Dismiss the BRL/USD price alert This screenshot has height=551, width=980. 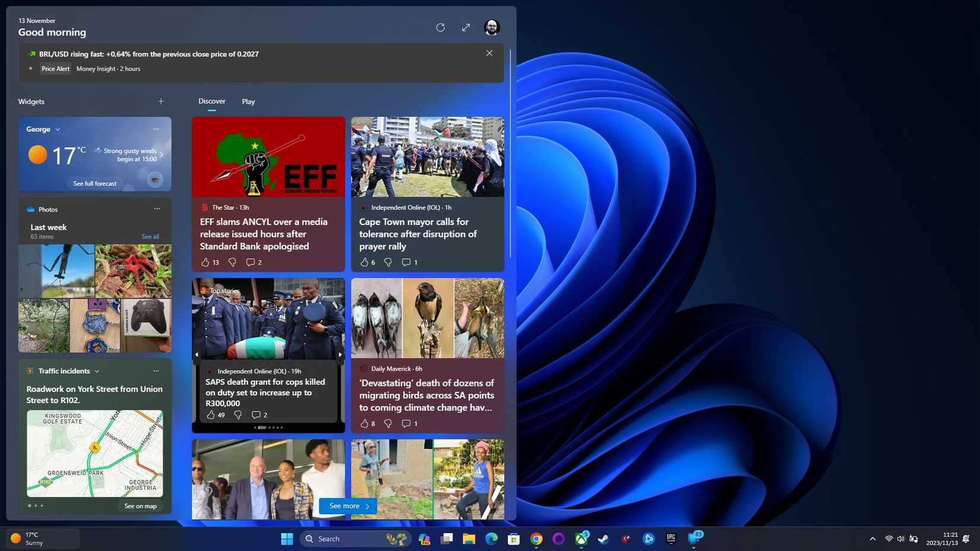coord(489,53)
